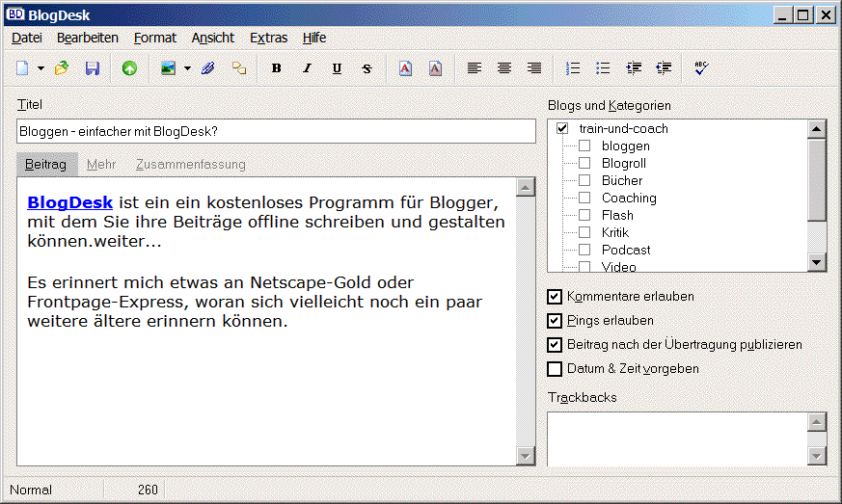This screenshot has height=504, width=842.
Task: Create a new post document
Action: click(x=22, y=68)
